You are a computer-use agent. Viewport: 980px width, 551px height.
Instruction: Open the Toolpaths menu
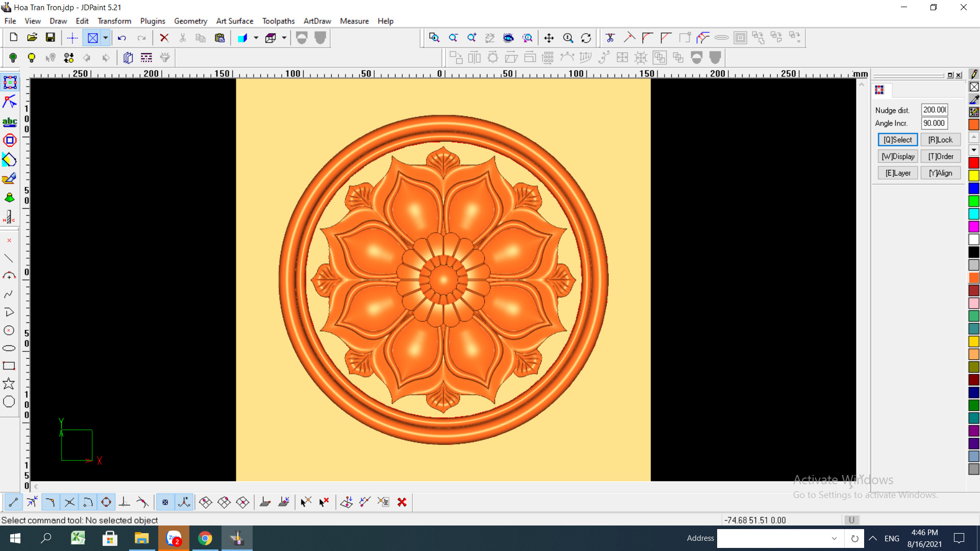point(278,21)
